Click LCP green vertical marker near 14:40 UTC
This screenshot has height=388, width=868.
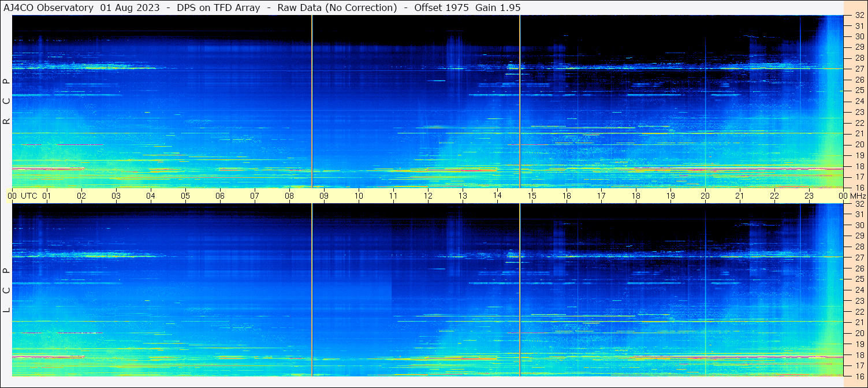tap(520, 290)
